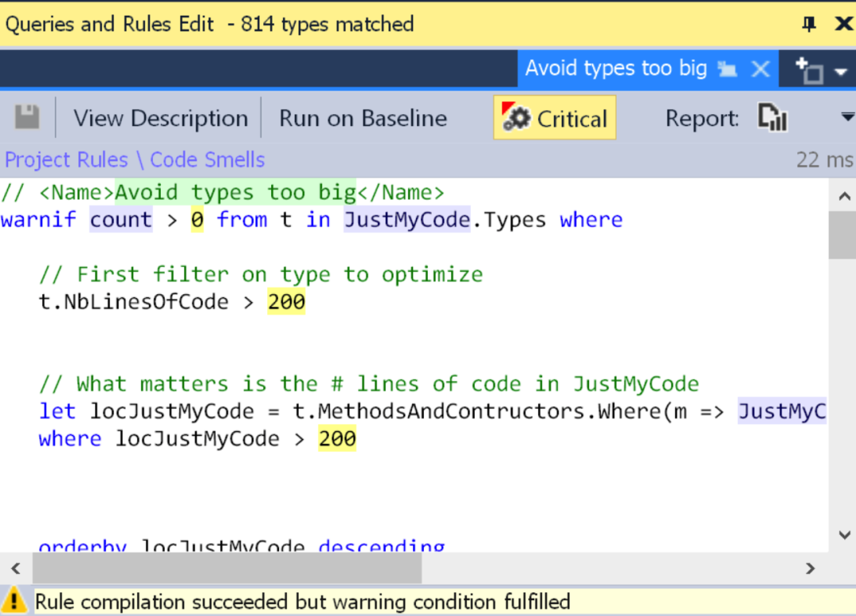Expand the toolbar overflow dropdown arrow
Image resolution: width=856 pixels, height=616 pixels.
pos(846,118)
